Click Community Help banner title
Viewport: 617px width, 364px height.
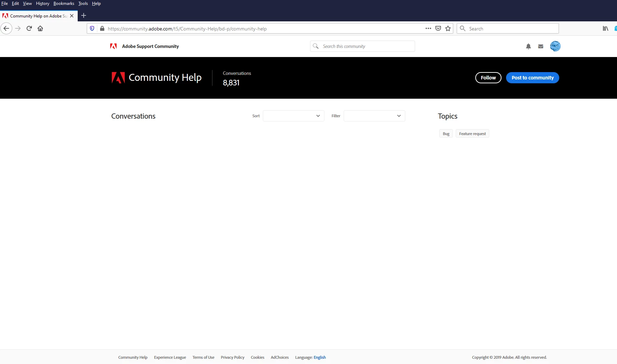pos(165,77)
